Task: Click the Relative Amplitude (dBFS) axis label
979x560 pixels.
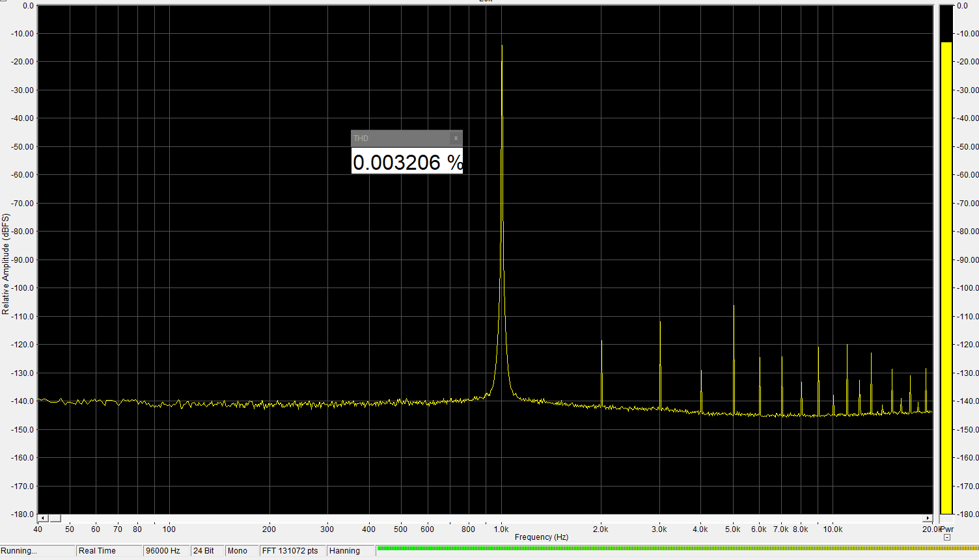Action: click(x=6, y=264)
